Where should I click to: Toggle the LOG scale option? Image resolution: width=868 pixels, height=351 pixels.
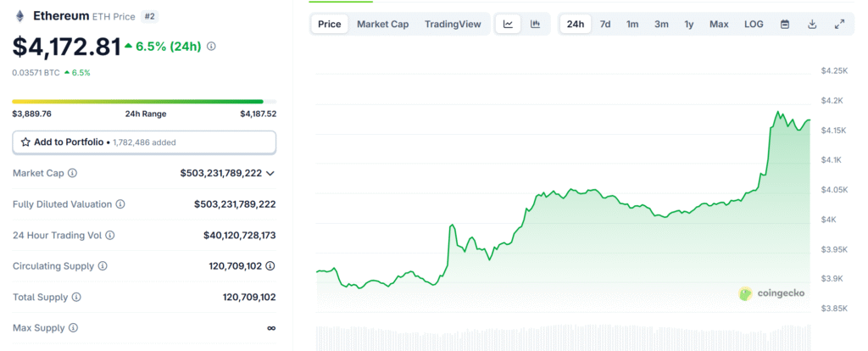pyautogui.click(x=754, y=24)
